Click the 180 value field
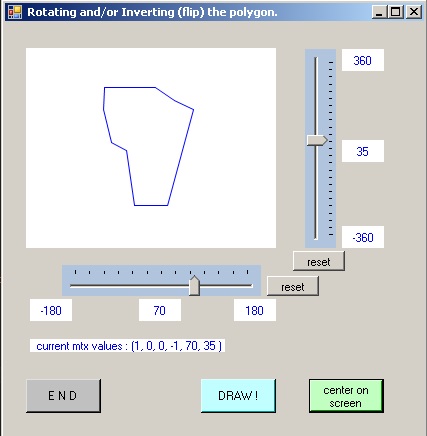The height and width of the screenshot is (436, 427). point(255,310)
